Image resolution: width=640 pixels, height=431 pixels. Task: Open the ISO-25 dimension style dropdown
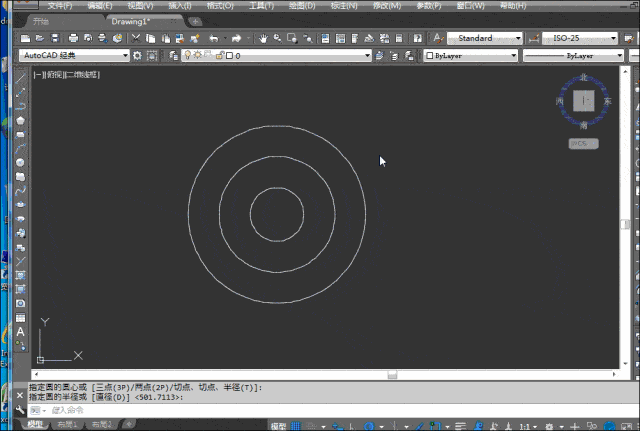[580, 38]
